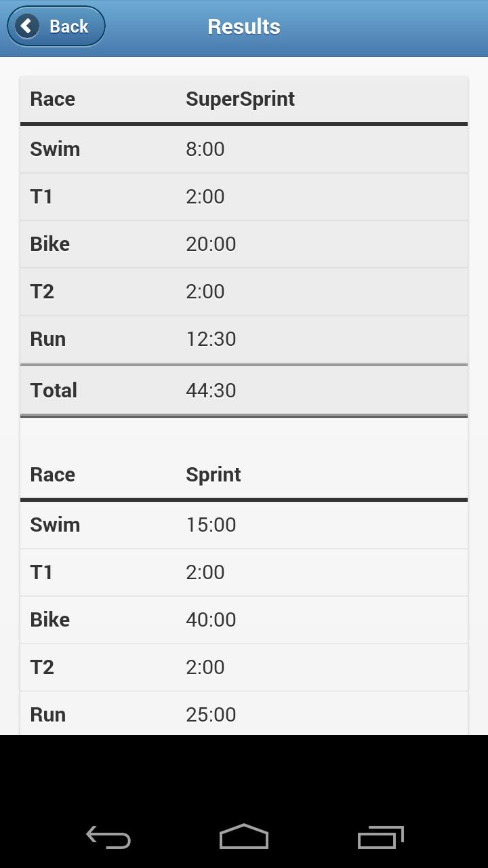Tap the Total time 44:30
This screenshot has width=488, height=868.
211,391
